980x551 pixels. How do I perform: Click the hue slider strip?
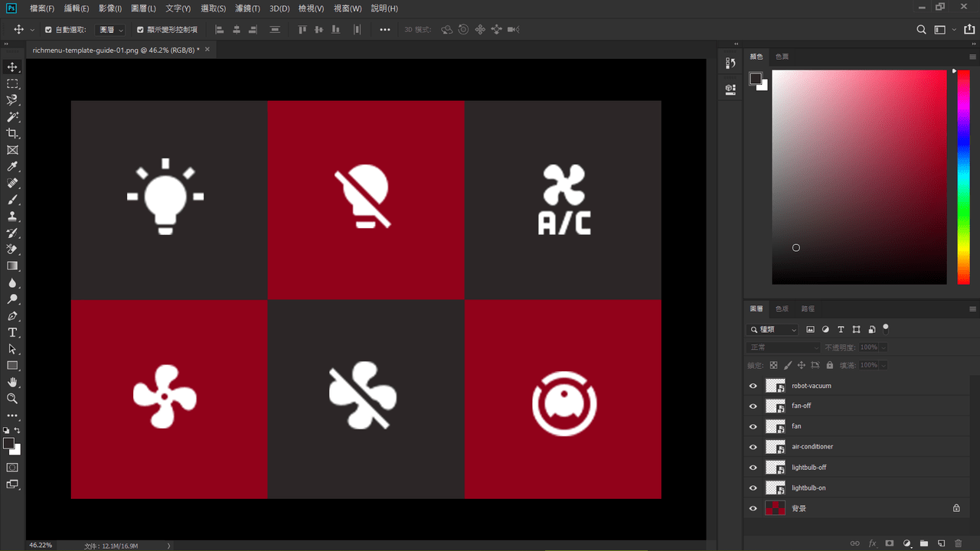point(963,177)
